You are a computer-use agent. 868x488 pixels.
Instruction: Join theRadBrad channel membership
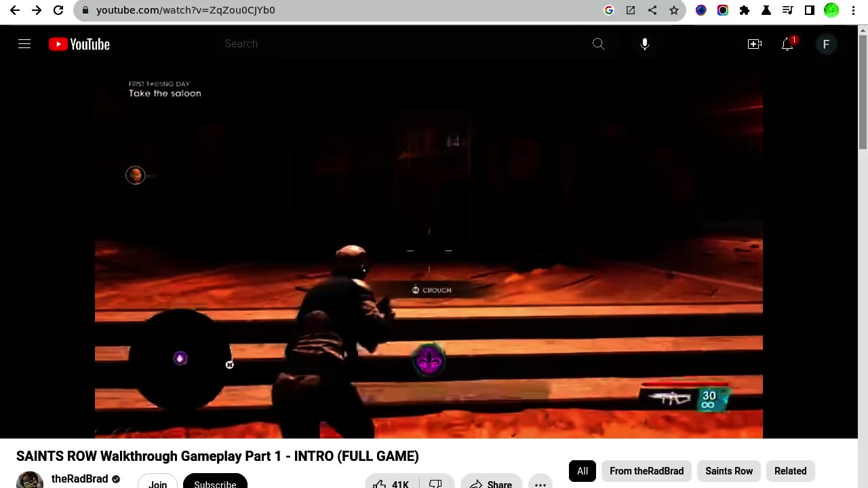coord(157,481)
